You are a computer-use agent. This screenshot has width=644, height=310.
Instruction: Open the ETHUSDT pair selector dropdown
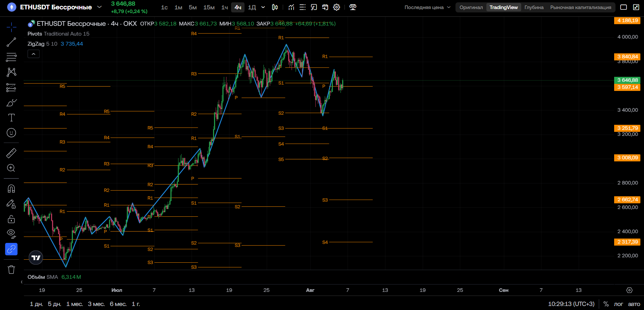coord(99,7)
